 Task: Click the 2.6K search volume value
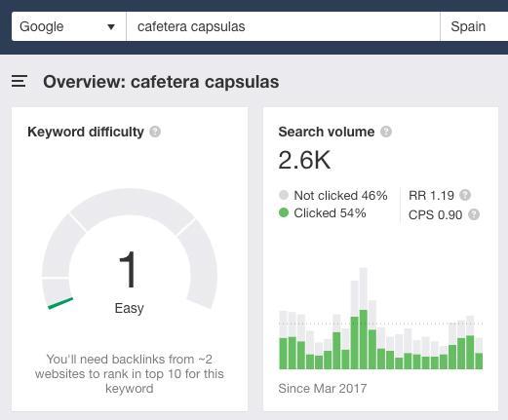[304, 160]
